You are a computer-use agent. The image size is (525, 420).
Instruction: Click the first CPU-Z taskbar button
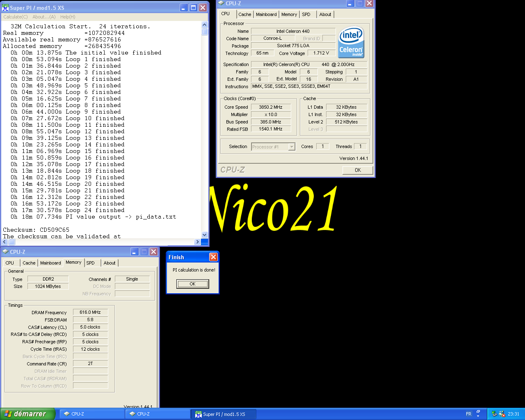point(92,414)
